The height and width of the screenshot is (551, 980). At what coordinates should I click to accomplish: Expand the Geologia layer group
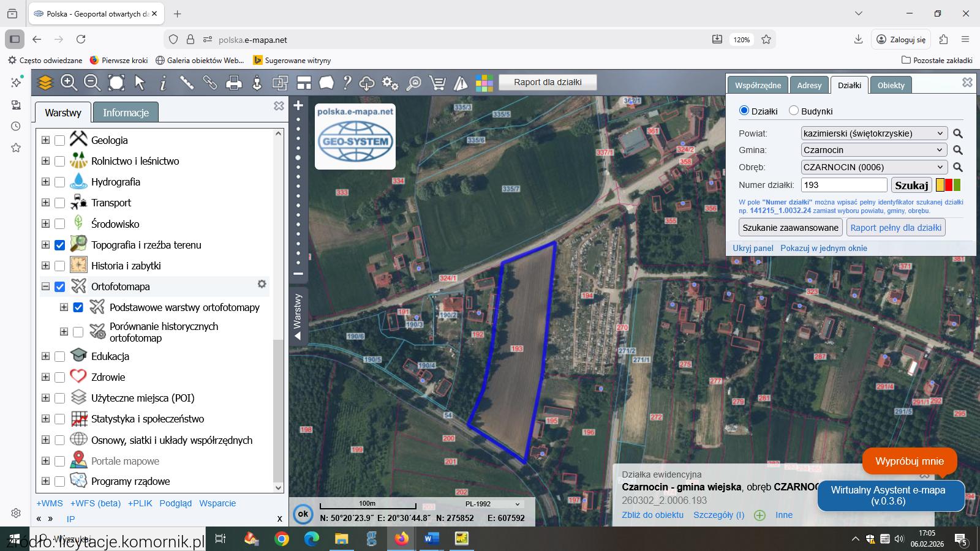[45, 140]
